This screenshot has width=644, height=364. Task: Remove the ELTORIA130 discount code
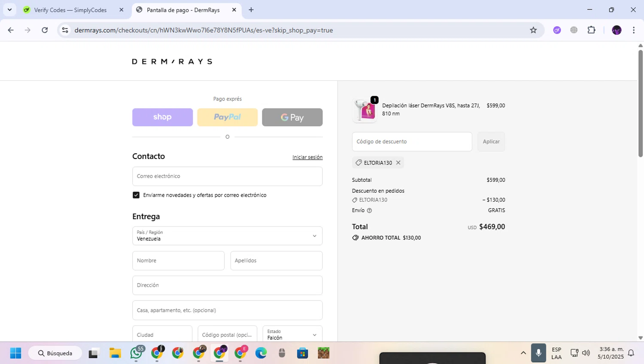[398, 162]
